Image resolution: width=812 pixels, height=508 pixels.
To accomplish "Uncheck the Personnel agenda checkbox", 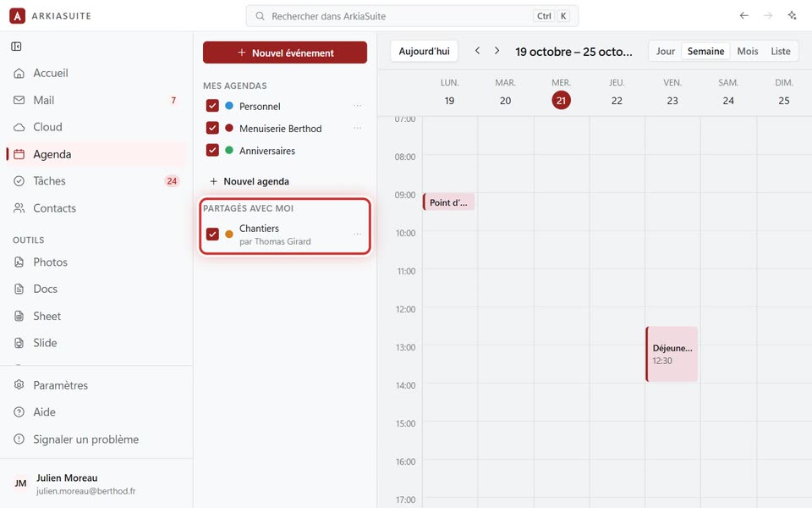I will coord(212,106).
